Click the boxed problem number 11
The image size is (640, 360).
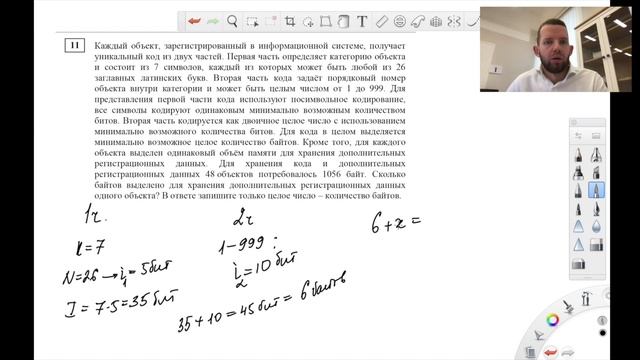[75, 45]
